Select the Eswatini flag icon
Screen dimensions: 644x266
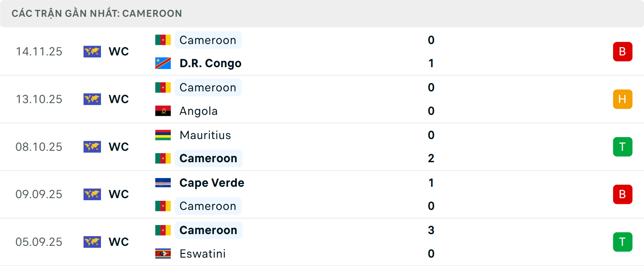click(162, 254)
